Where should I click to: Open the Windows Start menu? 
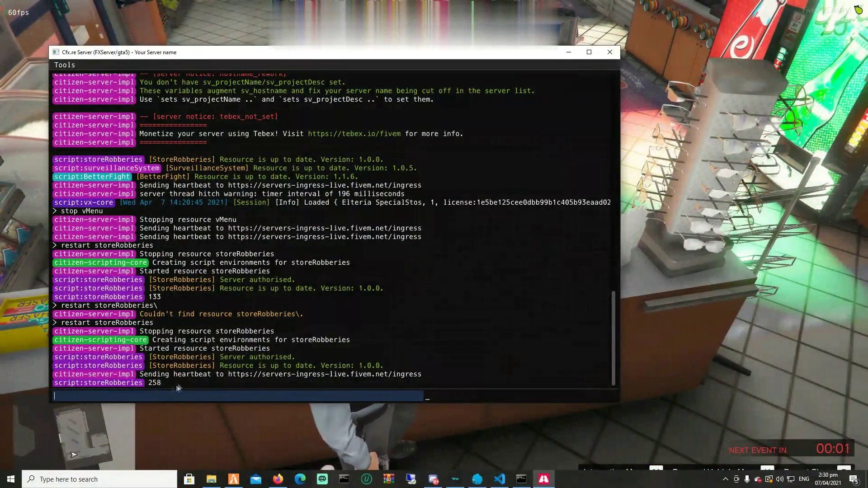pos(11,479)
